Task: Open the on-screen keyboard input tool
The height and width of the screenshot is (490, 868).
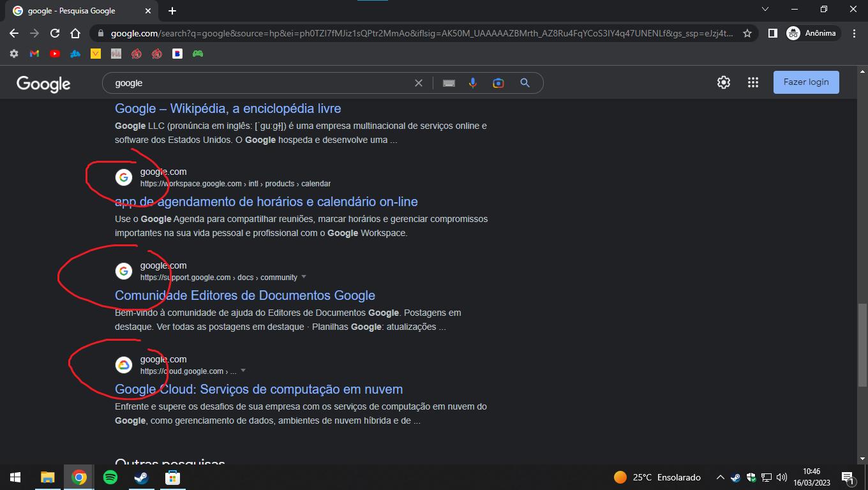Action: (x=449, y=83)
